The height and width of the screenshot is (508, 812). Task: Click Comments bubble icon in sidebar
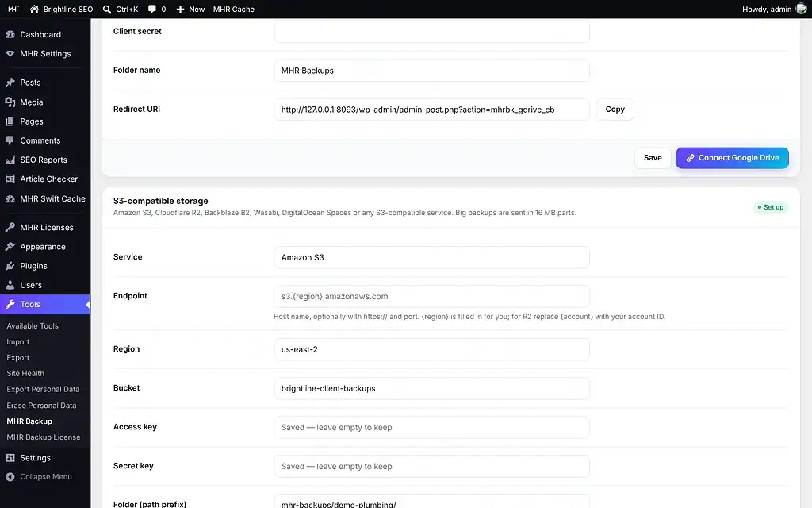[x=10, y=140]
